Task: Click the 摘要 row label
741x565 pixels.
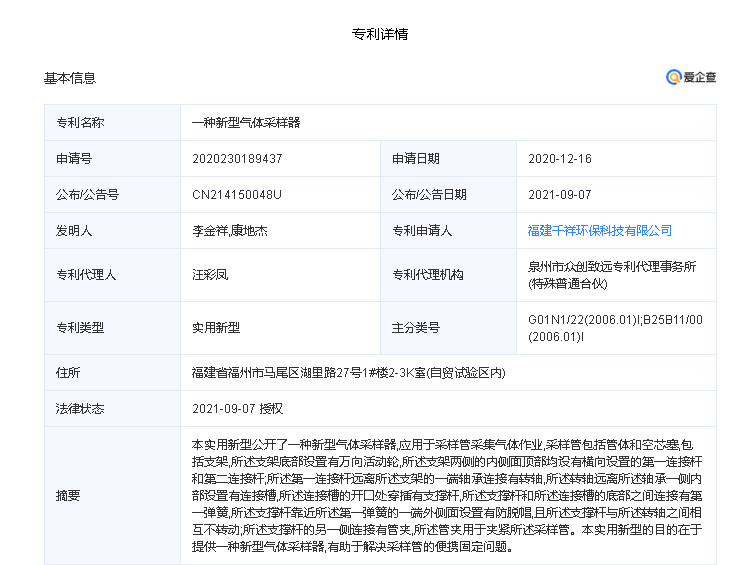Action: pos(68,495)
